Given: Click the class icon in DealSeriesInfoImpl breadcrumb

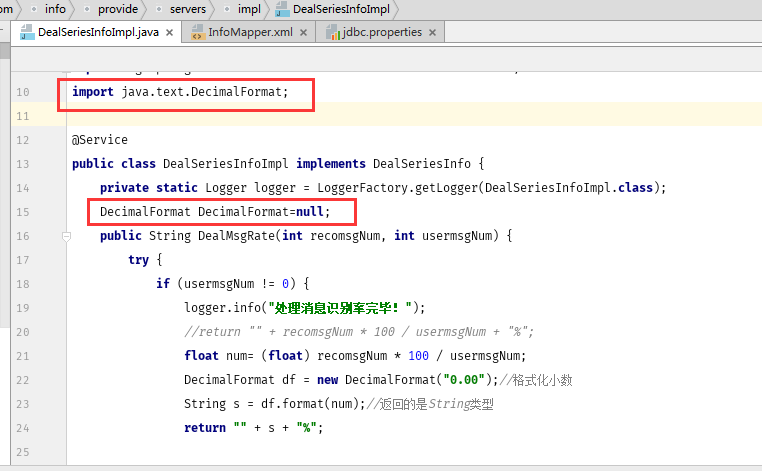Looking at the screenshot, I should 282,9.
